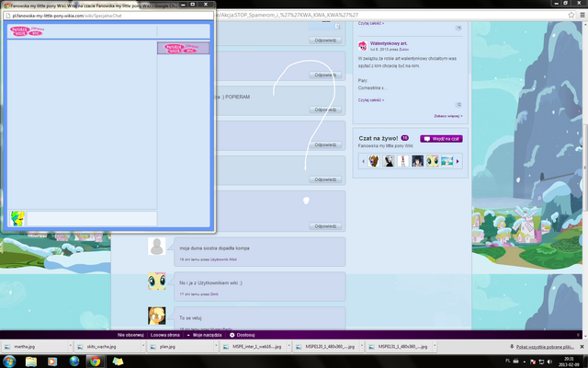Open the dropdown arrow for martha.jpg download
The width and height of the screenshot is (588, 368).
70,346
